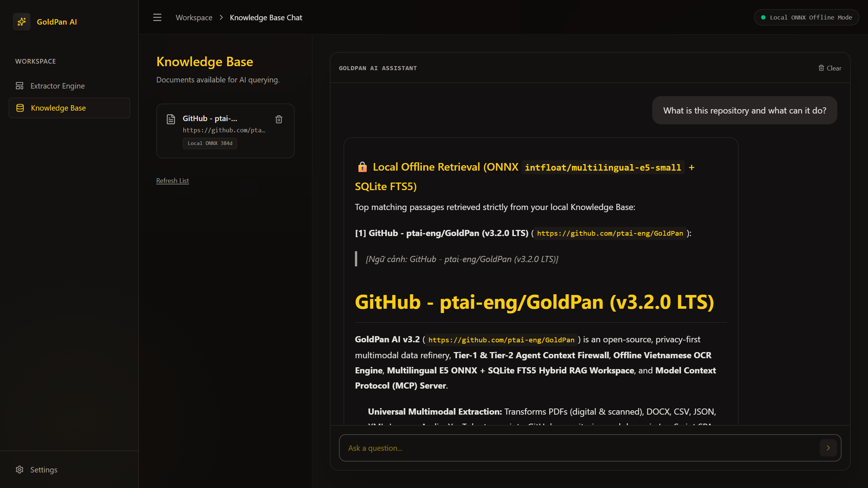Toggle the hamburger sidebar menu icon
Image resolution: width=868 pixels, height=488 pixels.
tap(157, 17)
